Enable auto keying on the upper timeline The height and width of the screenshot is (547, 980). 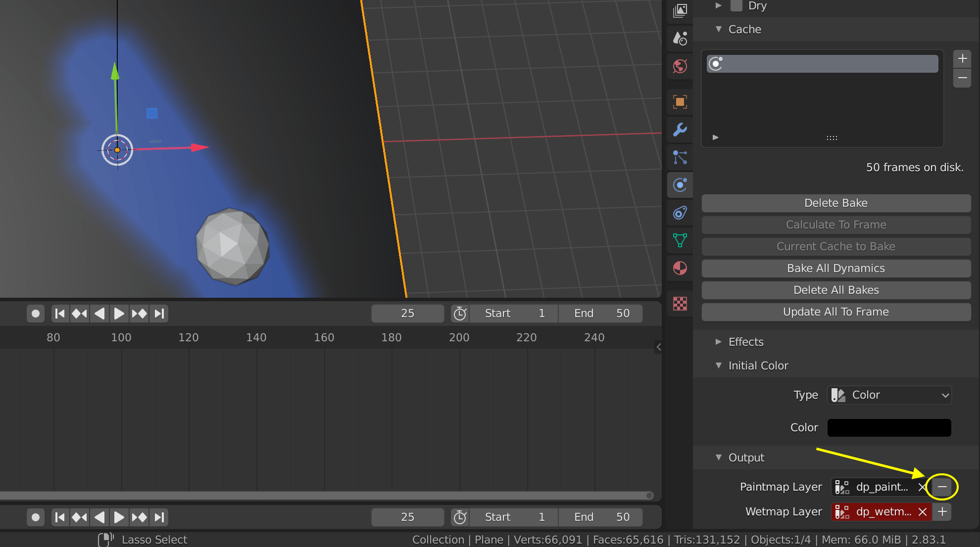point(35,313)
